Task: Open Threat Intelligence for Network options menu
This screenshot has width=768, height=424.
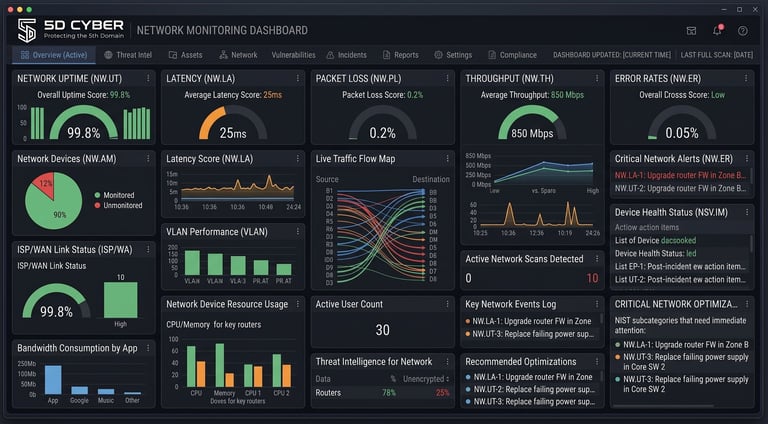Action: 447,362
